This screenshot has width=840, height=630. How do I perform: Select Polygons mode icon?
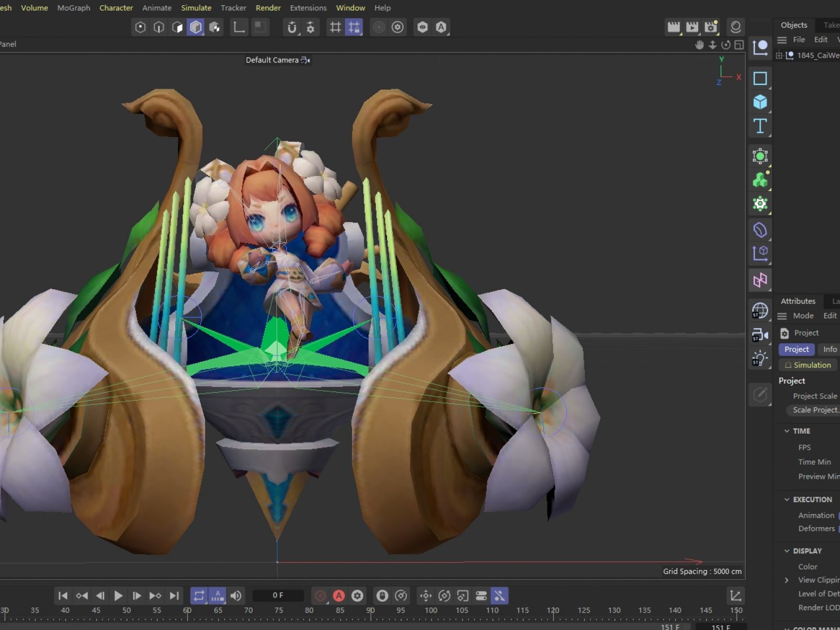coord(177,27)
